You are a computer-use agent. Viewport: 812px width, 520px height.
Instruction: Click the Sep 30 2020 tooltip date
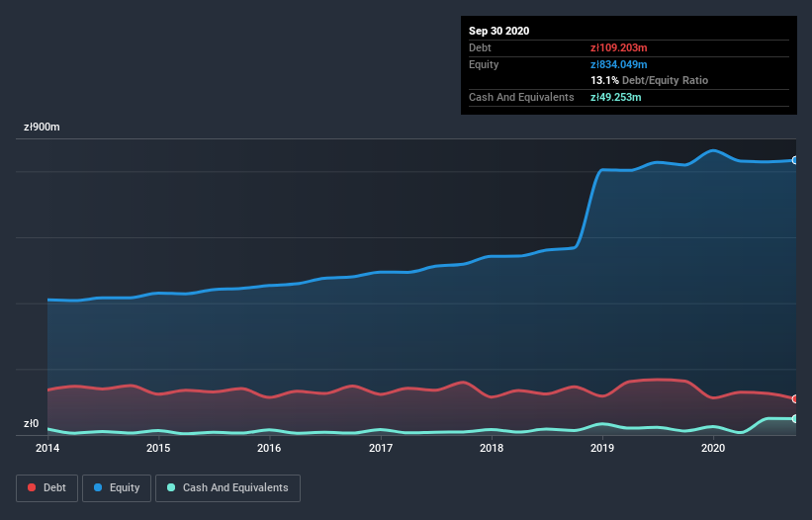(498, 31)
